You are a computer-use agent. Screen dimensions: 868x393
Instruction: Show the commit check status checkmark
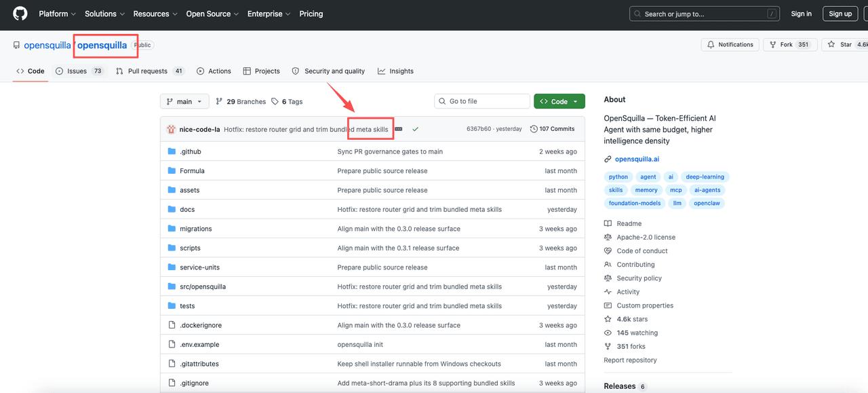(415, 129)
